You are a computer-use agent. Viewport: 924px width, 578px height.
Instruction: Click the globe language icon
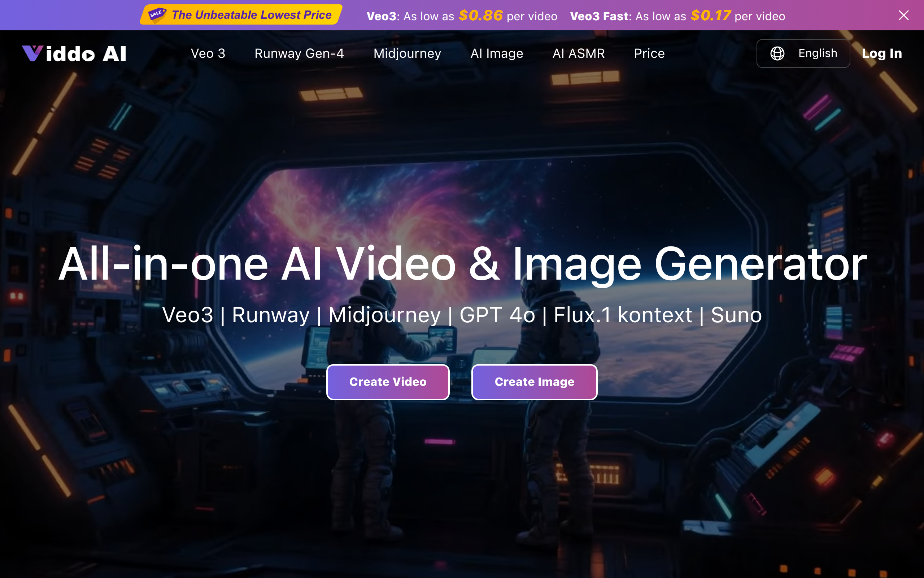[x=777, y=53]
